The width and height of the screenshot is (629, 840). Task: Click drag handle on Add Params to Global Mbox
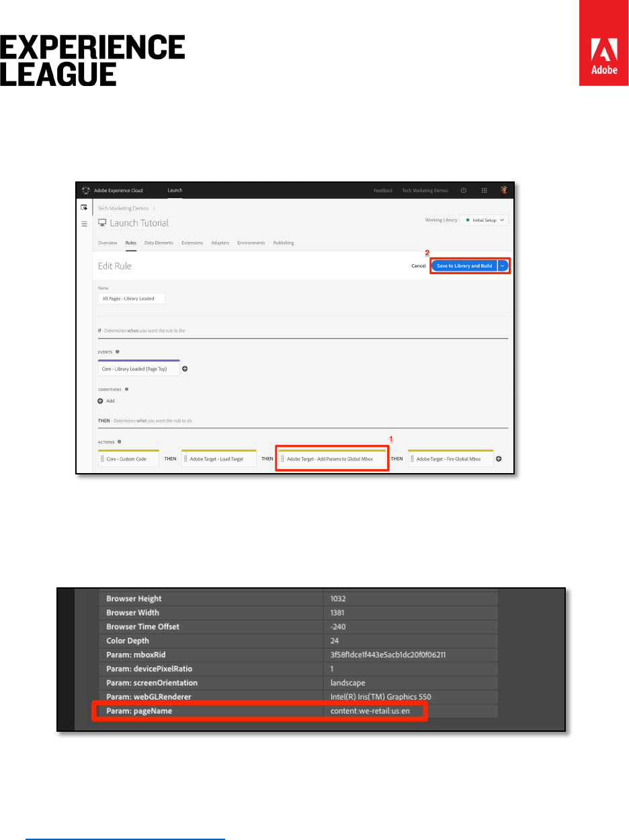(x=283, y=459)
